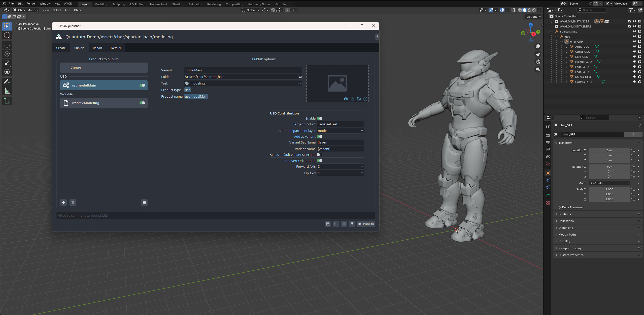Screen dimensions: 644x315
Task: Toggle USD Contribution Enable switch
Action: click(x=320, y=118)
